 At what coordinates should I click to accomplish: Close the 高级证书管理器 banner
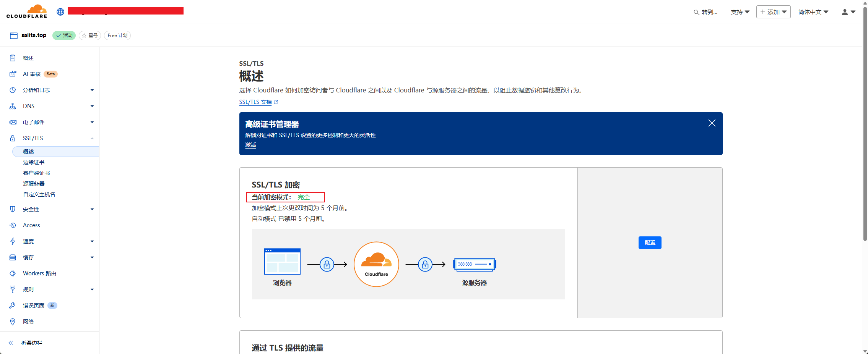click(x=712, y=123)
